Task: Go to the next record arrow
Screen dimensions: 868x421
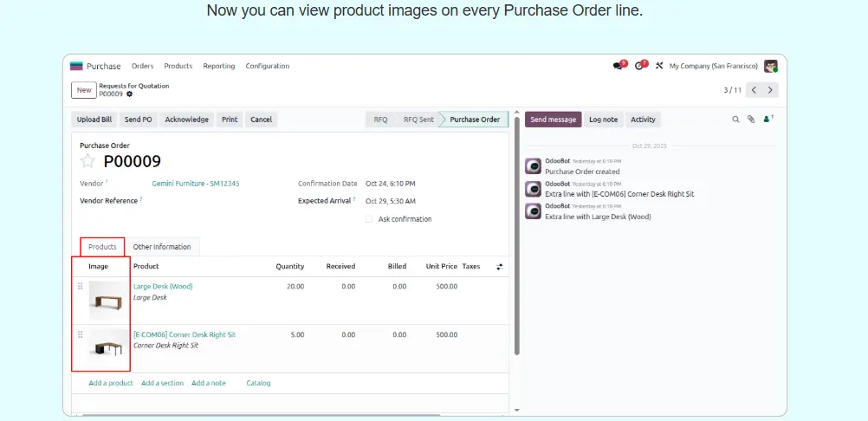Action: (770, 90)
